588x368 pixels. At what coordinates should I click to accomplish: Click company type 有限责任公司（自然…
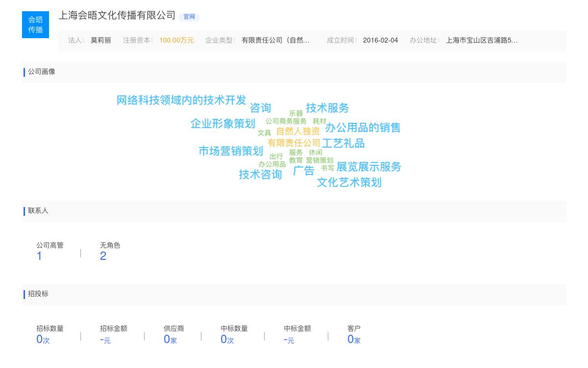click(x=275, y=40)
